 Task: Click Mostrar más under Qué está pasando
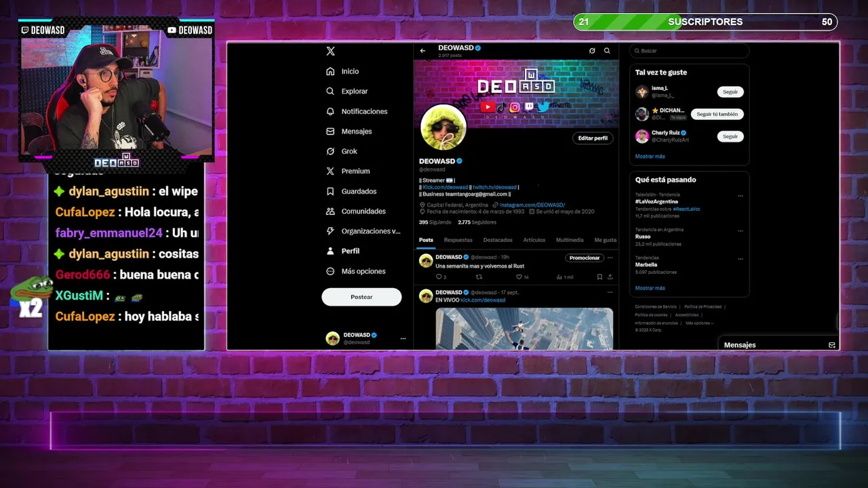[x=650, y=288]
